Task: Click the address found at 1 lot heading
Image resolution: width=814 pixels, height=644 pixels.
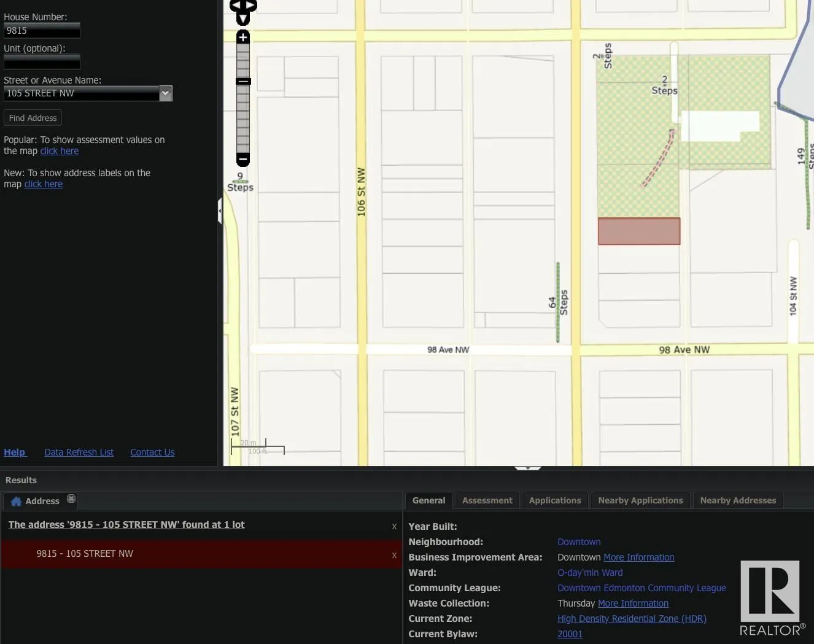Action: [x=126, y=525]
